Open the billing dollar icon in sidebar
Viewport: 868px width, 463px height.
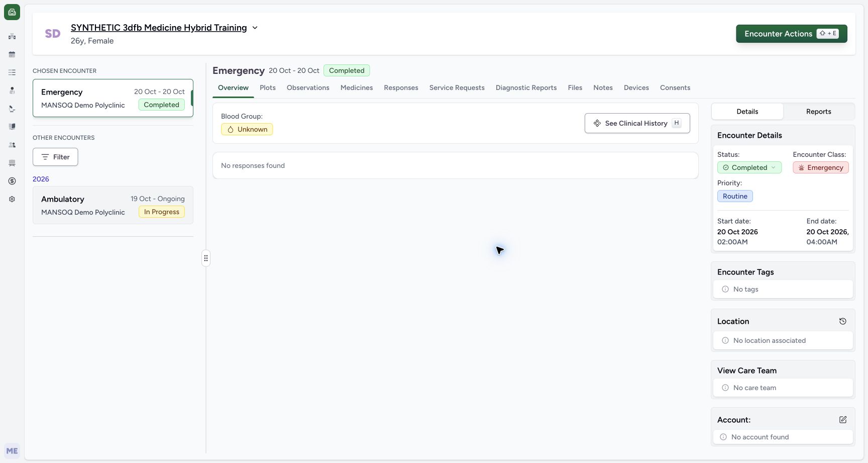[12, 181]
